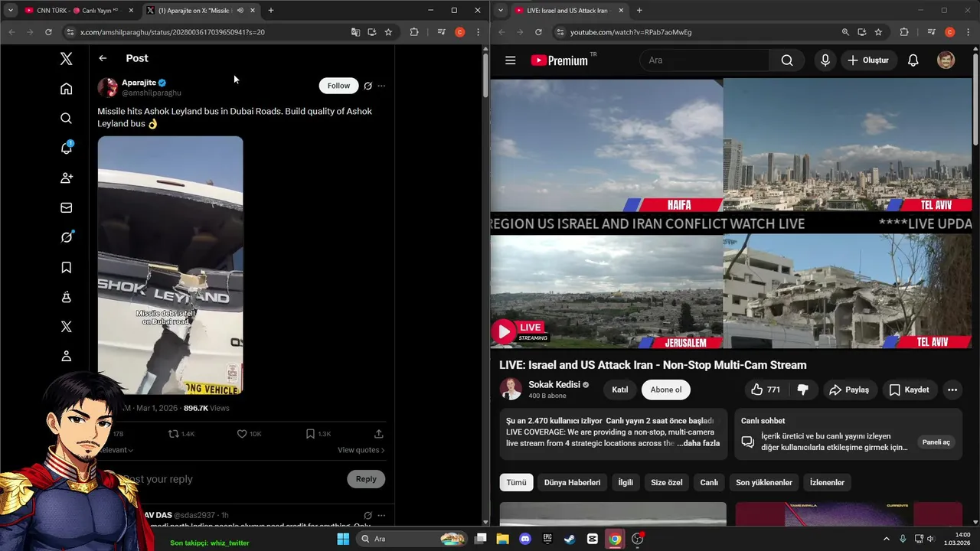
Task: Follow the Aparajite account
Action: pyautogui.click(x=338, y=86)
